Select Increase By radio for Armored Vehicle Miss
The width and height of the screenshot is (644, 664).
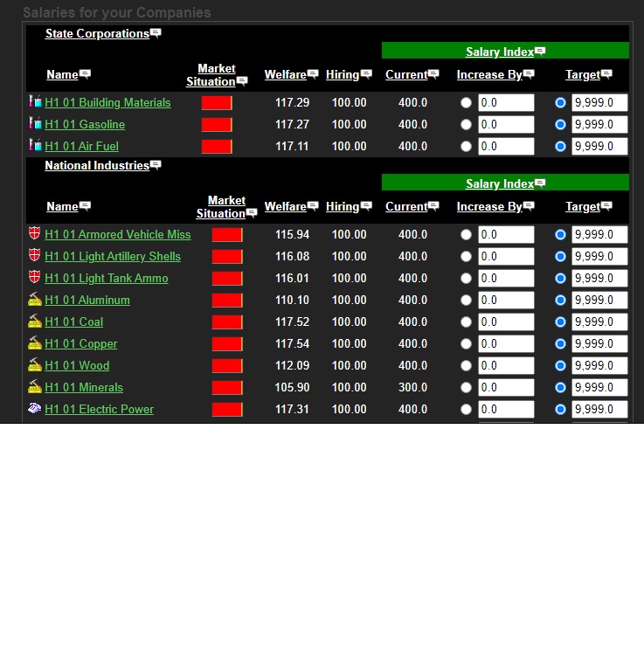(466, 235)
